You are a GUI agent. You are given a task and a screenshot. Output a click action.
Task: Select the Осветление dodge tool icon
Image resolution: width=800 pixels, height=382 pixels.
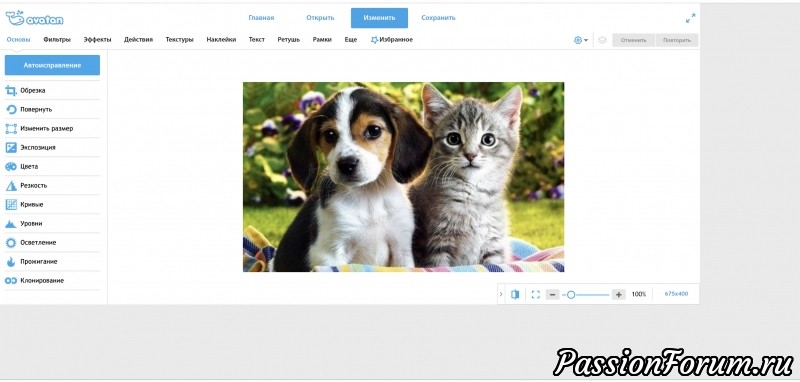click(x=11, y=242)
